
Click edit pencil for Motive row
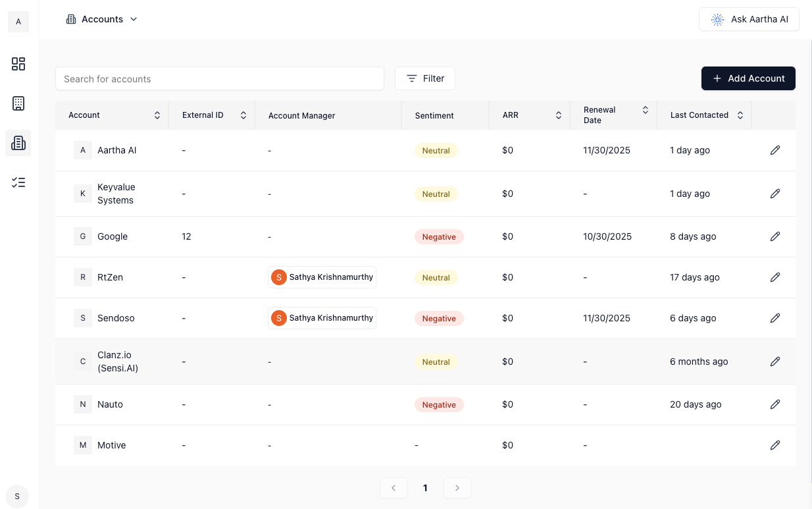774,445
